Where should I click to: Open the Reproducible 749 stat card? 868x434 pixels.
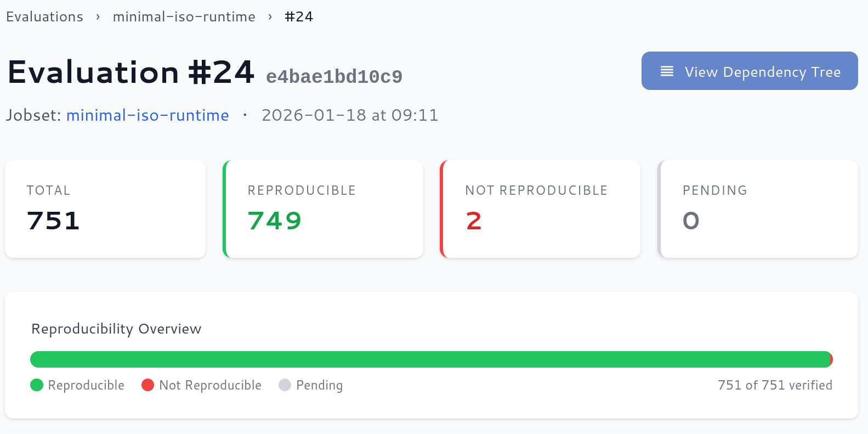[x=323, y=209]
